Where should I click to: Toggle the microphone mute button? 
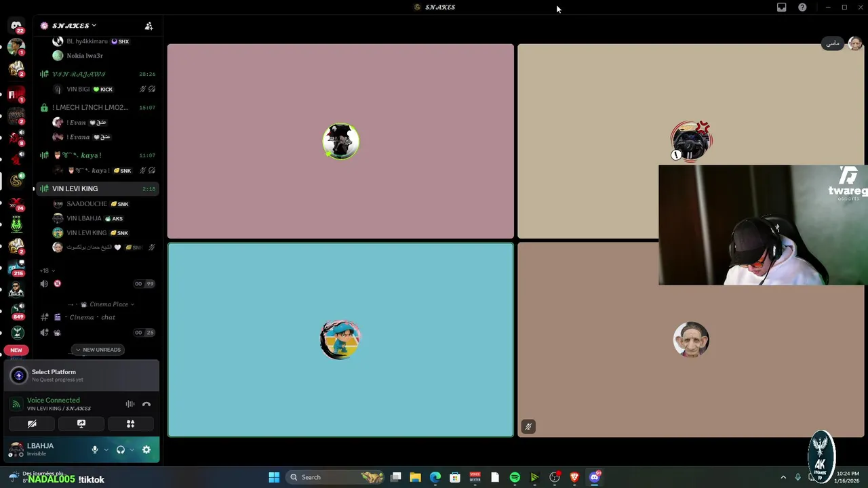click(x=95, y=449)
